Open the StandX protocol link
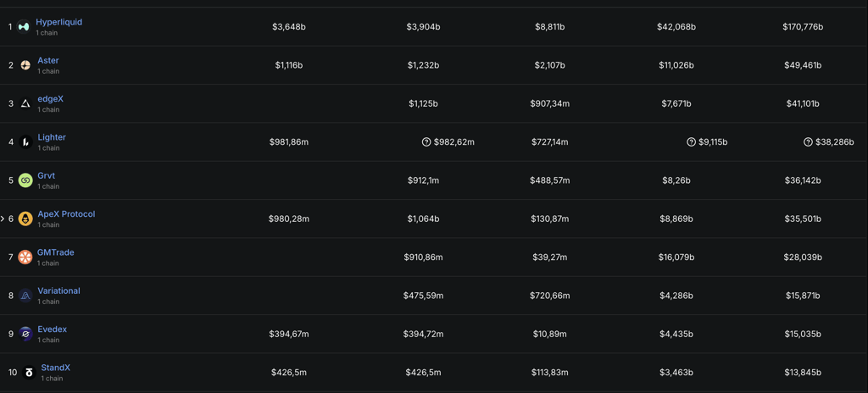Image resolution: width=868 pixels, height=393 pixels. tap(55, 368)
